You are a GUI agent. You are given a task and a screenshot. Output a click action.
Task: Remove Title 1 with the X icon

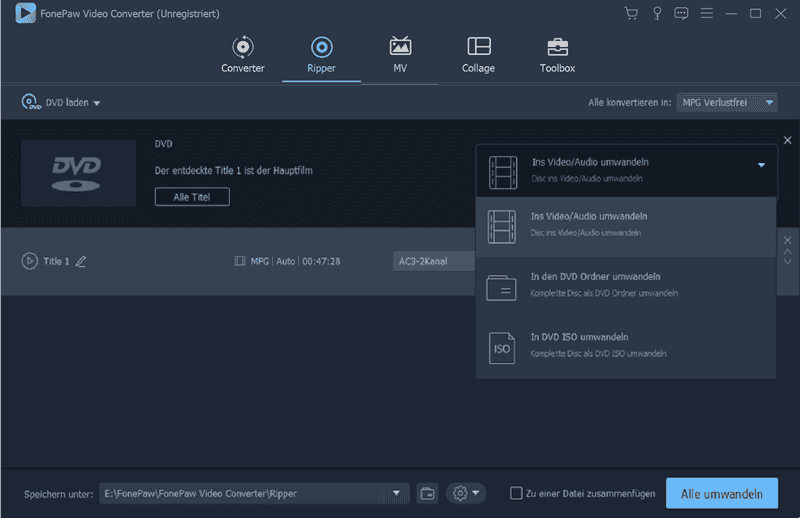tap(787, 240)
